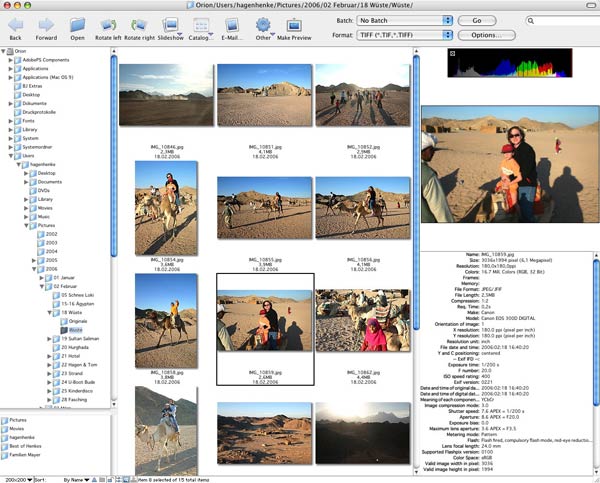The width and height of the screenshot is (600, 483).
Task: Open the Catalog toolbar tool
Action: (x=201, y=25)
